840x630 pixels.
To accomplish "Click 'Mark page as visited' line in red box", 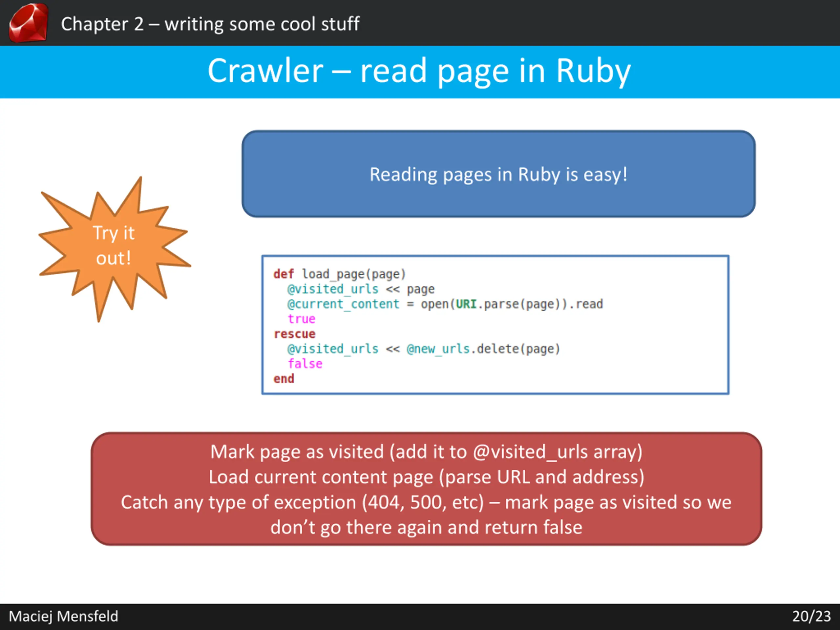I will tap(426, 452).
